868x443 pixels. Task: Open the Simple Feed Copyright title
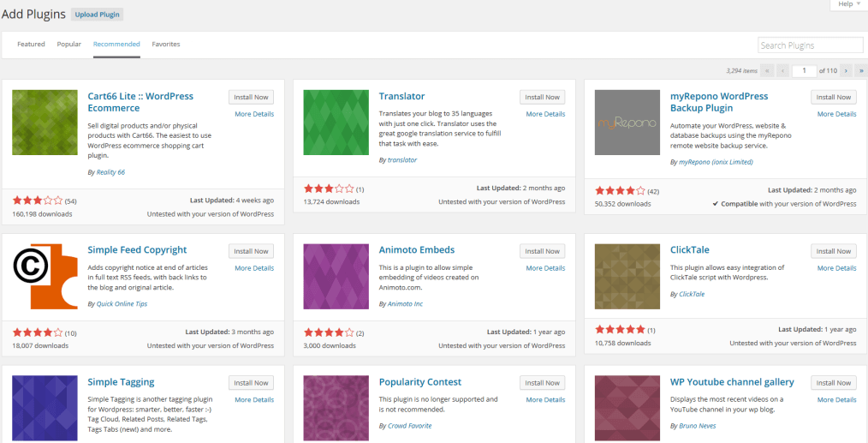(x=137, y=250)
